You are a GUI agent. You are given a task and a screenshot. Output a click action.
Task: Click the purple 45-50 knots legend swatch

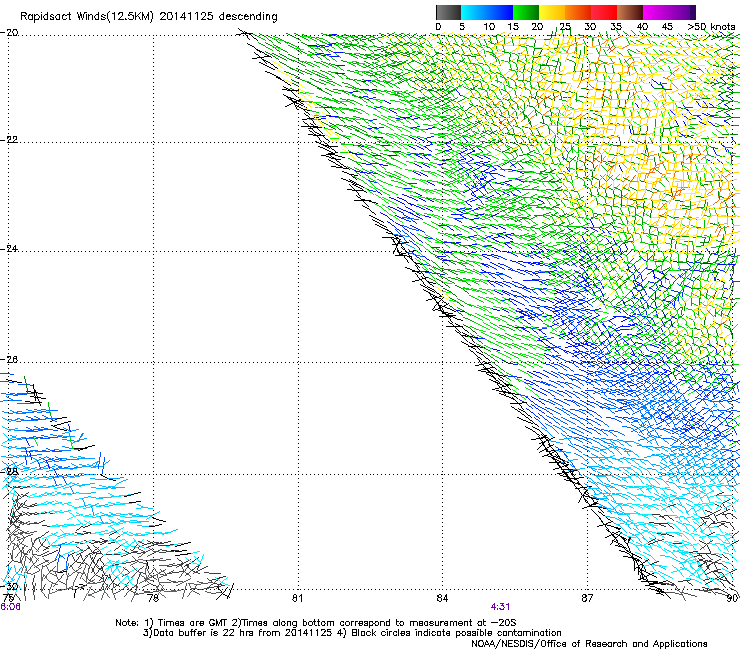[682, 12]
